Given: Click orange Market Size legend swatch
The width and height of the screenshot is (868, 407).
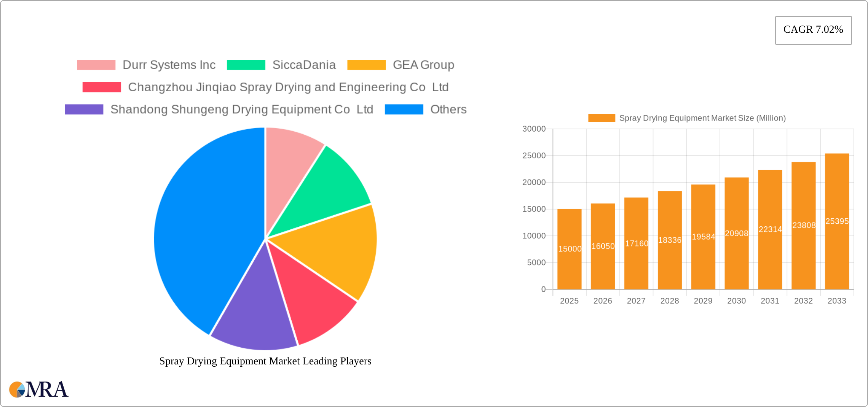Looking at the screenshot, I should click(x=602, y=118).
